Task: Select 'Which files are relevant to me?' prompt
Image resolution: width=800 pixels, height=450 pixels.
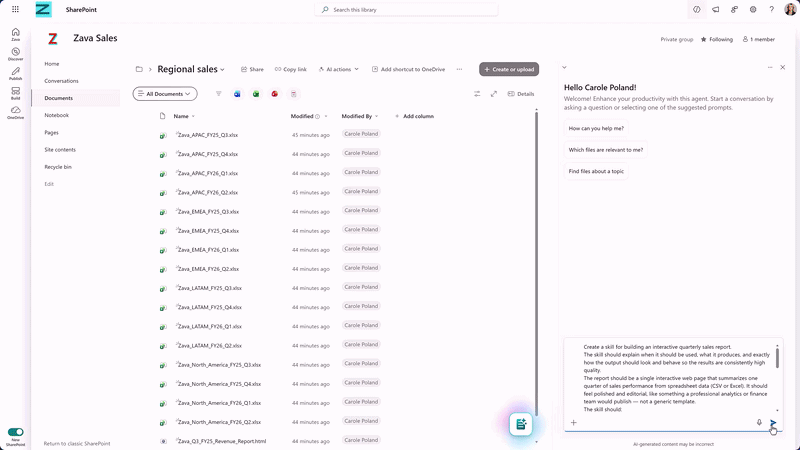Action: tap(606, 150)
